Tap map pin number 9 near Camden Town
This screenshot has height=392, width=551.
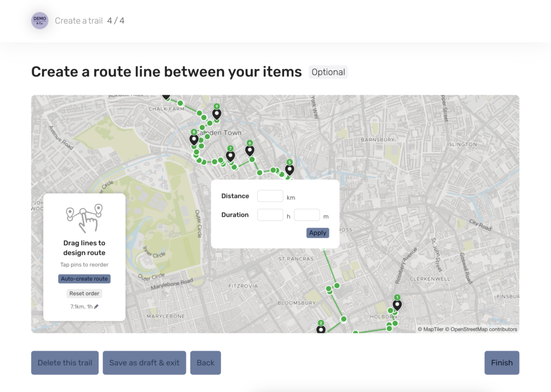click(x=216, y=113)
